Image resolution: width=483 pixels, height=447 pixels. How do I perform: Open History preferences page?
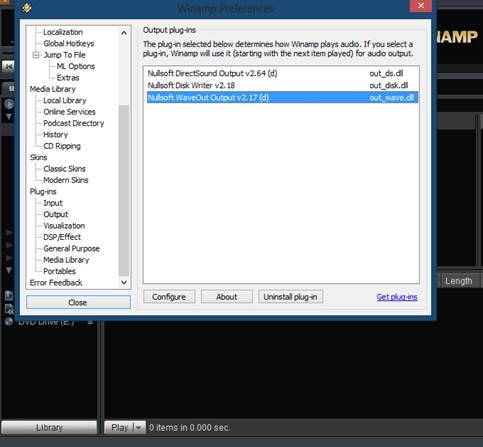point(56,135)
